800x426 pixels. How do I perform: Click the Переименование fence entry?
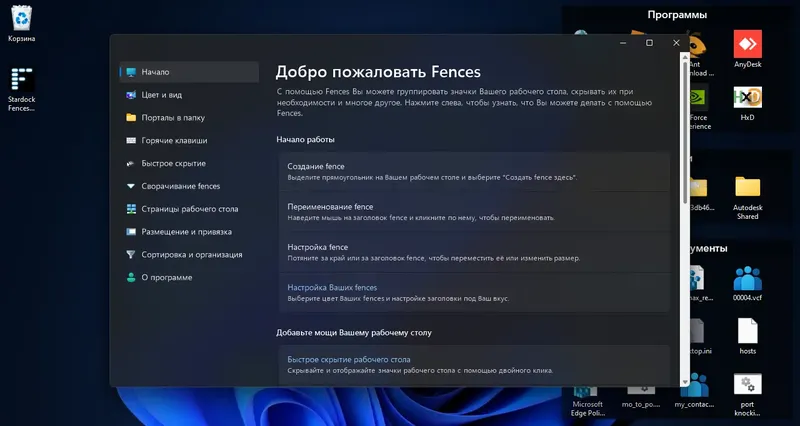(474, 212)
